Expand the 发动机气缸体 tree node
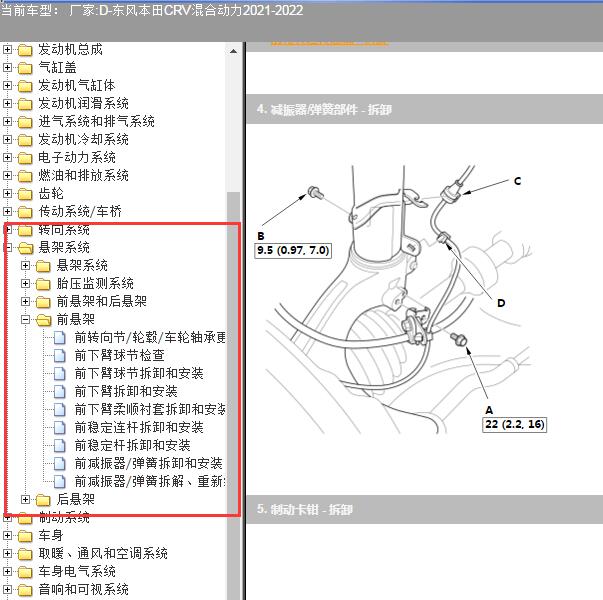Viewport: 603px width, 600px height. click(7, 85)
